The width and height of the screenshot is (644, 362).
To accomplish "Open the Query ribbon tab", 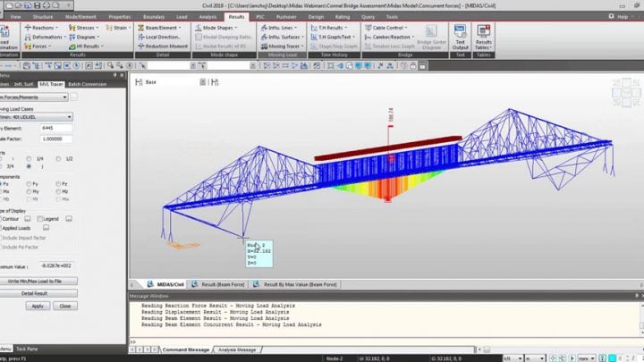I will point(368,17).
